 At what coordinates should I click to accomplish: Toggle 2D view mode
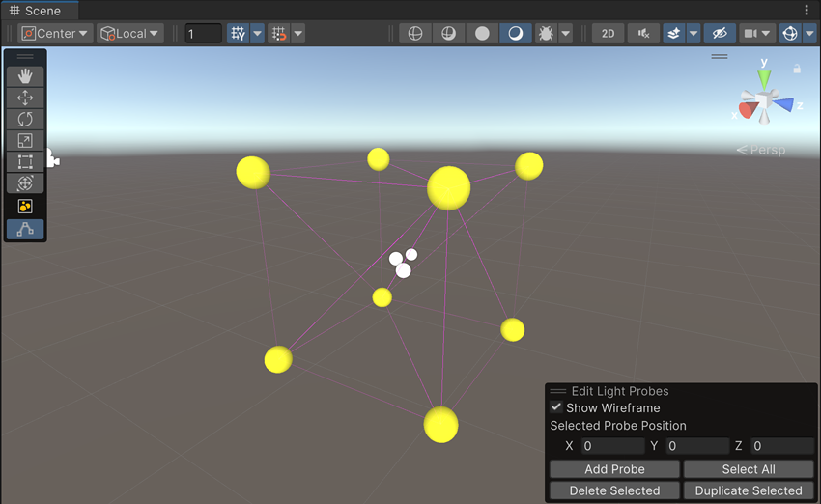(608, 34)
